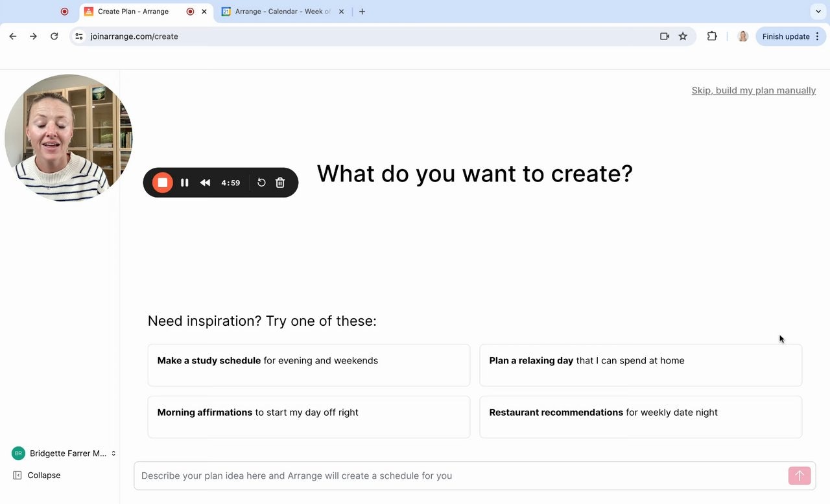This screenshot has height=504, width=830.
Task: Select the Create Plan - Arrange tab
Action: 133,12
